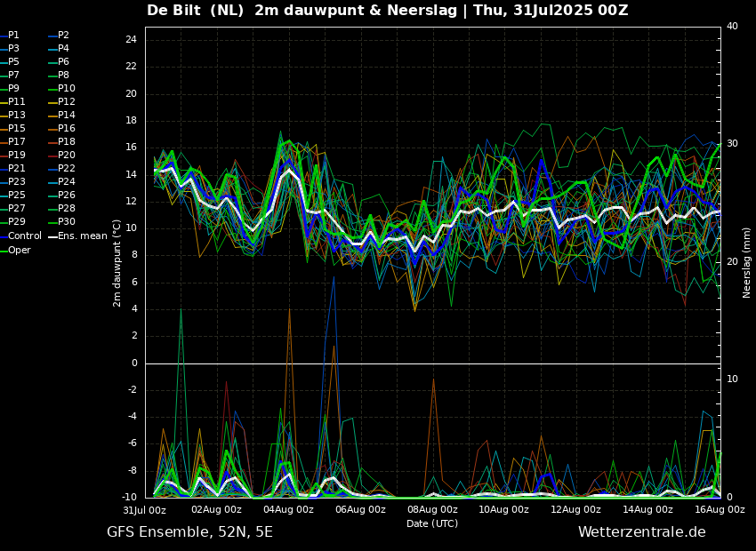This screenshot has height=551, width=756.
Task: Click the 18 dew point axis tick
Action: pos(131,121)
